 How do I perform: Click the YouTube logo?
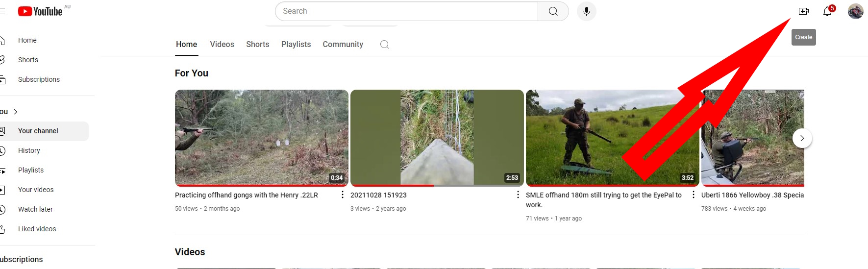click(x=41, y=11)
